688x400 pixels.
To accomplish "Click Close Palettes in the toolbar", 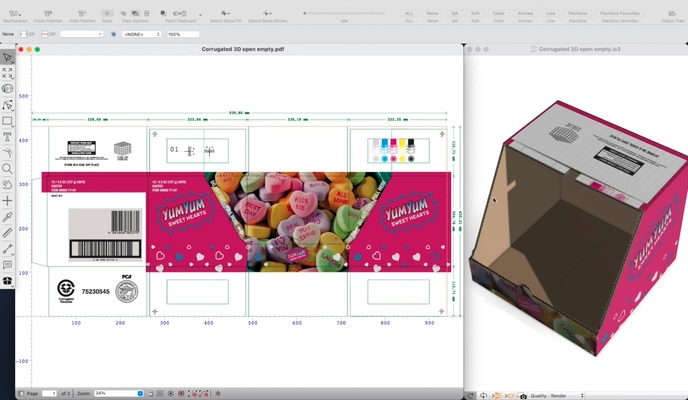I will pos(48,16).
